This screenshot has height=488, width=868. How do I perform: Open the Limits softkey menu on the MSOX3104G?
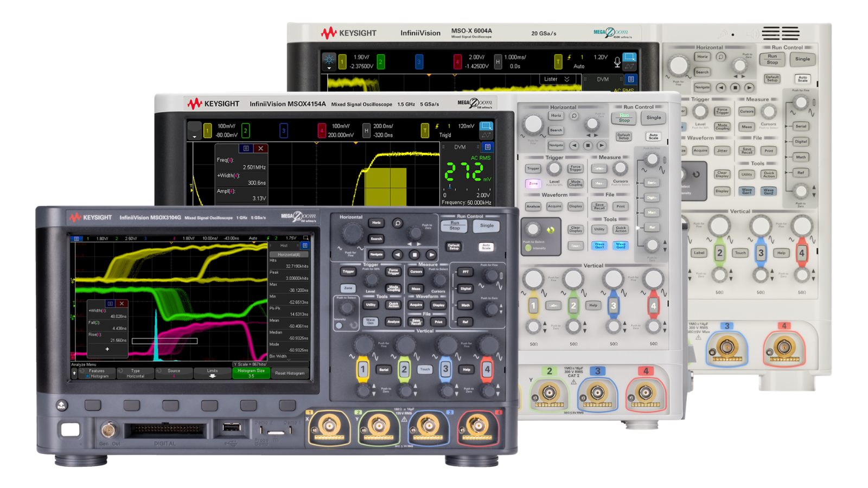[x=212, y=373]
